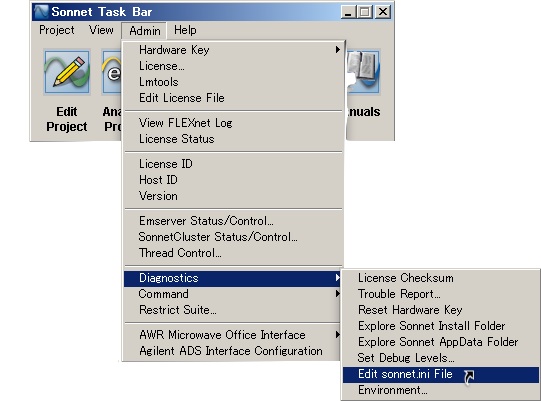Image resolution: width=541 pixels, height=401 pixels.
Task: Select Environment... menu entry
Action: 441,390
